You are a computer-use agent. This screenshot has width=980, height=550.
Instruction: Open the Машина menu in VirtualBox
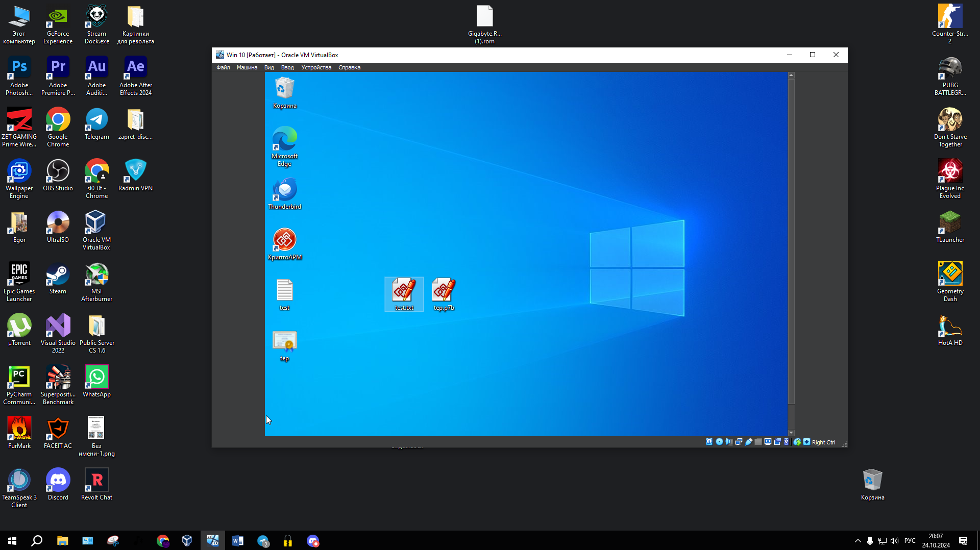[x=247, y=67]
